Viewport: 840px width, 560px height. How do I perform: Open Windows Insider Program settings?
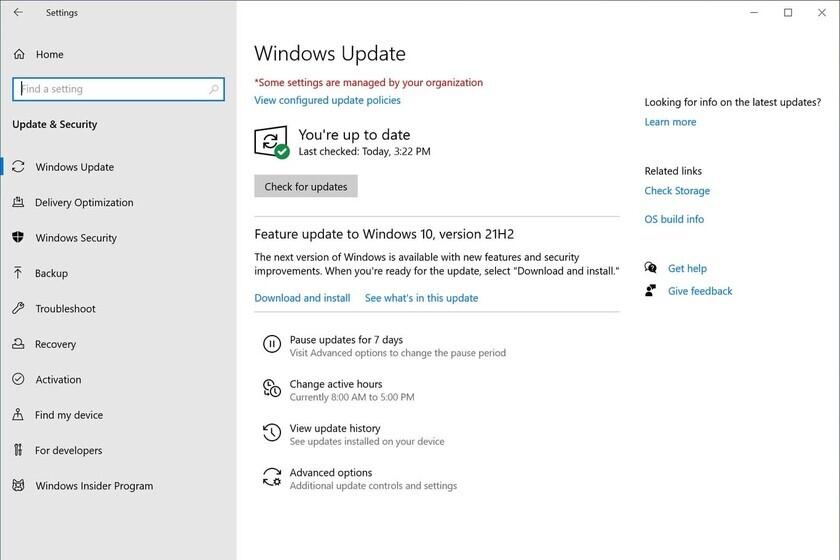point(94,486)
